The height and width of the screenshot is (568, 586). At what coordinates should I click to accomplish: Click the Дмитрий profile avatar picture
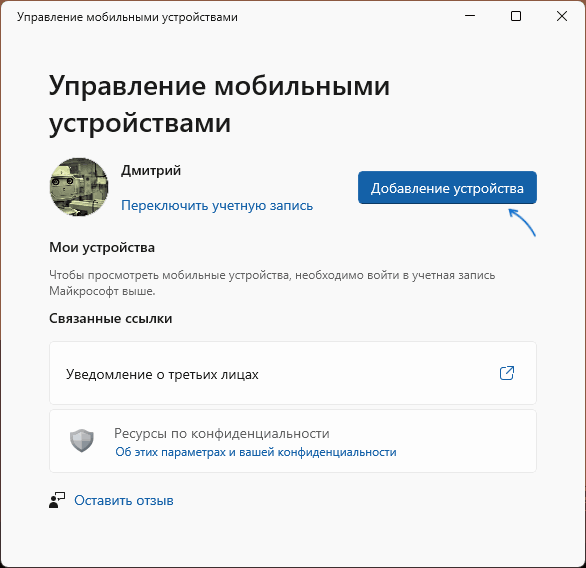[x=79, y=187]
